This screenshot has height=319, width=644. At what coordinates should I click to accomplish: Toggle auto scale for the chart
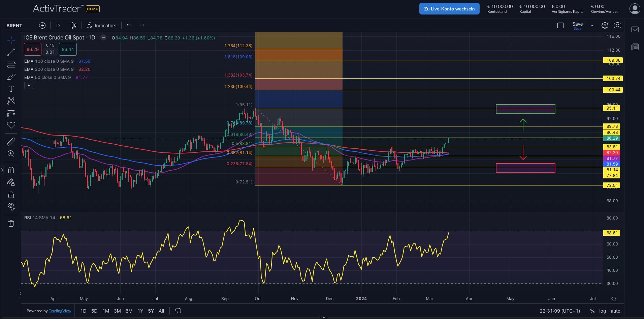pyautogui.click(x=615, y=311)
